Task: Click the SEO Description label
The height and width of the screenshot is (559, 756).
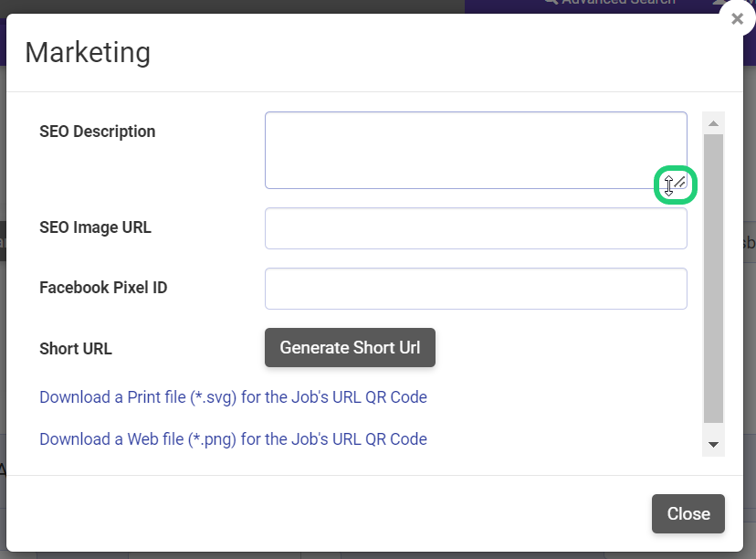Action: (x=98, y=132)
